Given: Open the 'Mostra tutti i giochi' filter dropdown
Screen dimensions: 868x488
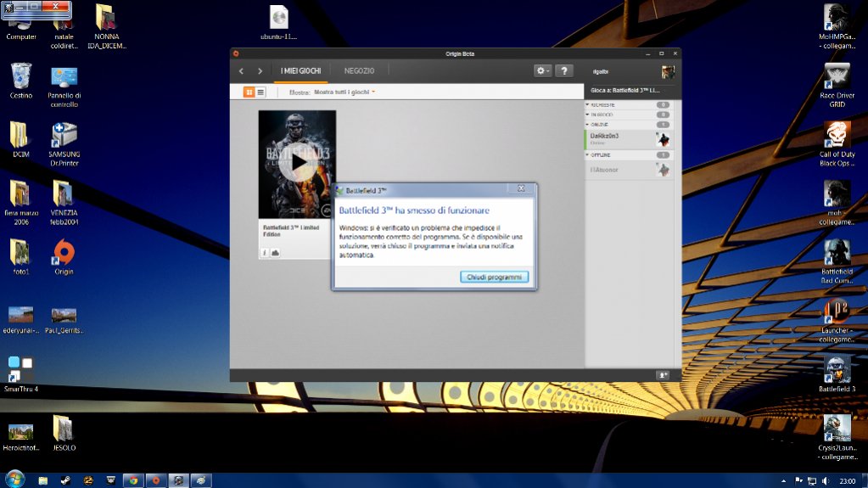Looking at the screenshot, I should click(344, 92).
